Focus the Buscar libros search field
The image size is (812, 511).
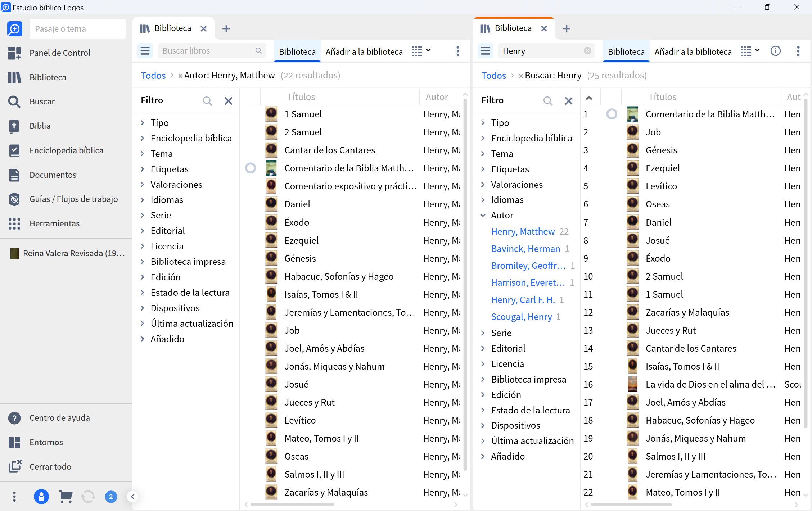click(x=212, y=51)
